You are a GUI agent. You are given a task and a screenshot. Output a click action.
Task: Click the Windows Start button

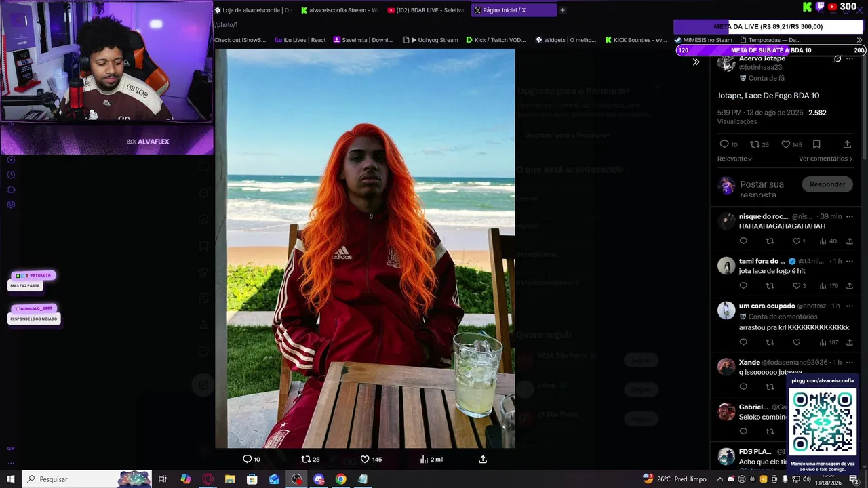(11, 479)
